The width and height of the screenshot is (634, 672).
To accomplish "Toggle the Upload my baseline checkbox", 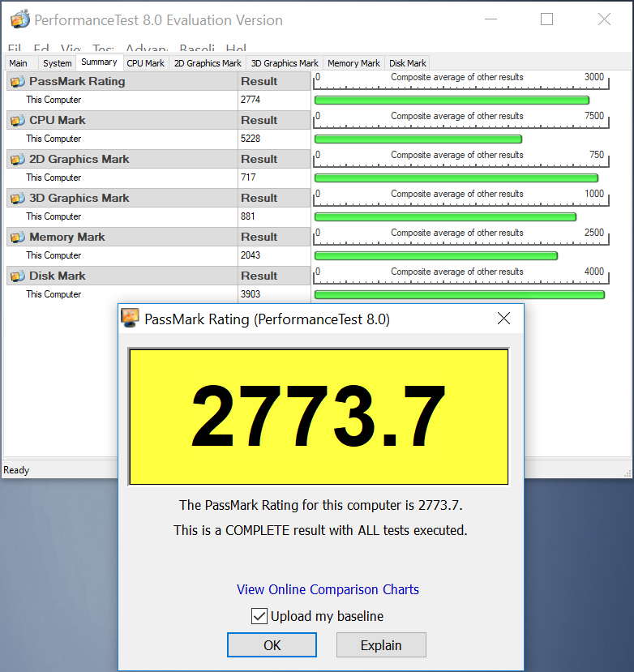I will 259,616.
